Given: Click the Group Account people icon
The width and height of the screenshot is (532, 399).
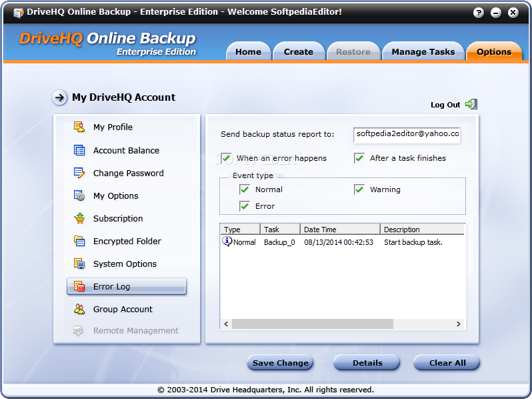Looking at the screenshot, I should pos(79,309).
